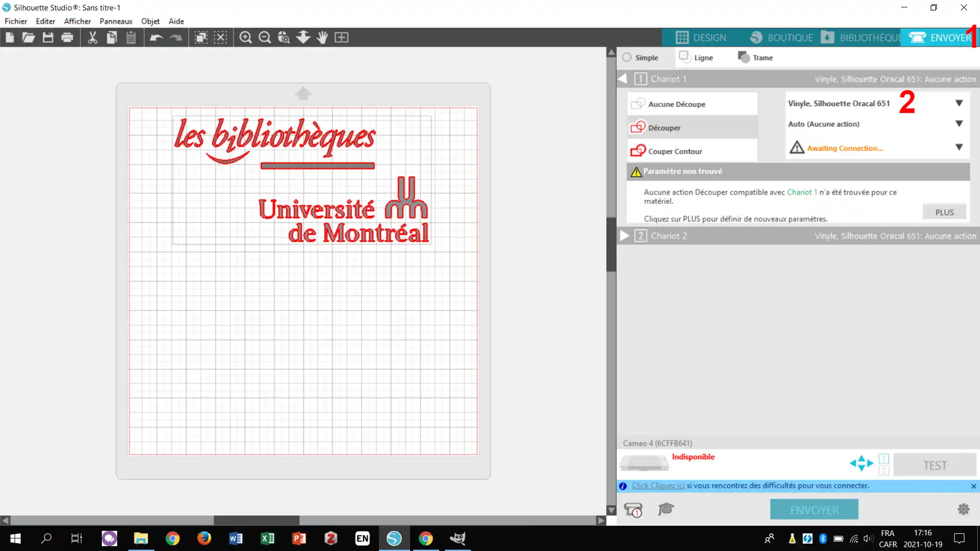Screen dimensions: 980x551
Task: Click the Drag Zoom arrow icon
Action: [303, 37]
